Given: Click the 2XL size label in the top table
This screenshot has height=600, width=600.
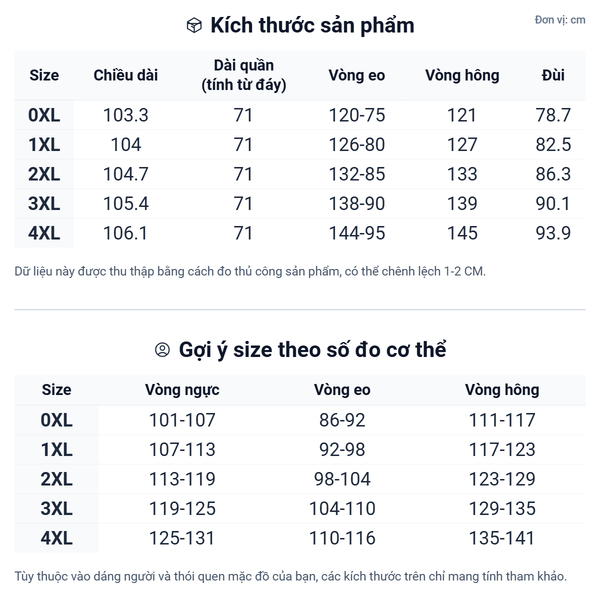Looking at the screenshot, I should coord(45,174).
